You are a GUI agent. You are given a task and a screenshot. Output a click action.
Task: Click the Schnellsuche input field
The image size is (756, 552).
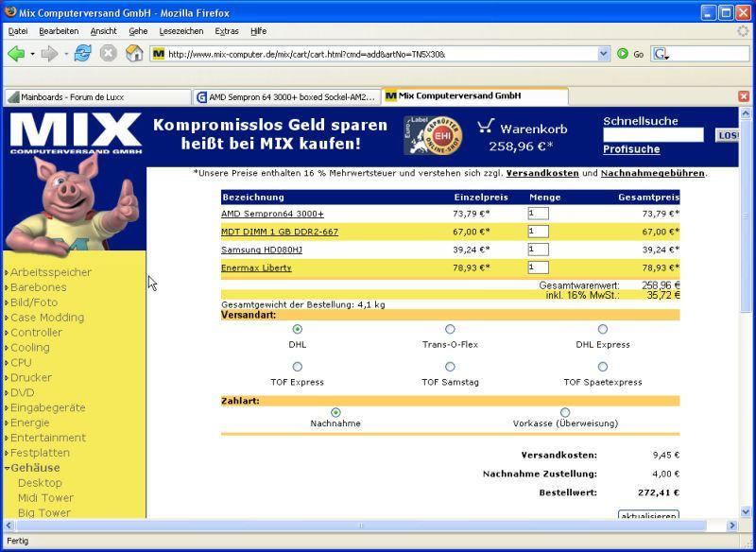point(653,135)
